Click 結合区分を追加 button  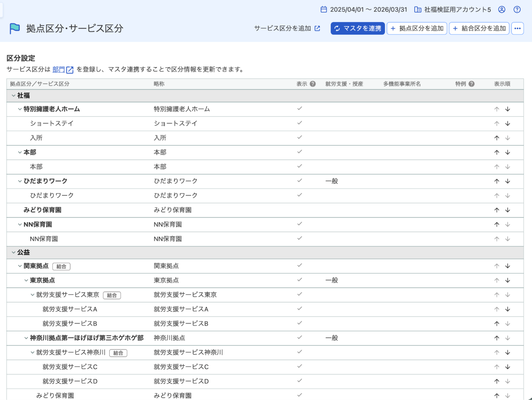(479, 28)
